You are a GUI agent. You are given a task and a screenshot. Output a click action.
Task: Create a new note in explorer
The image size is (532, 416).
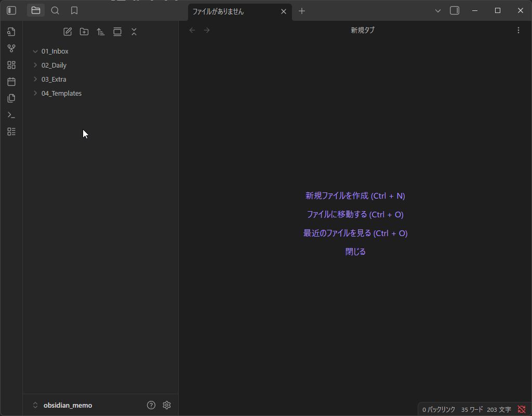coord(68,32)
